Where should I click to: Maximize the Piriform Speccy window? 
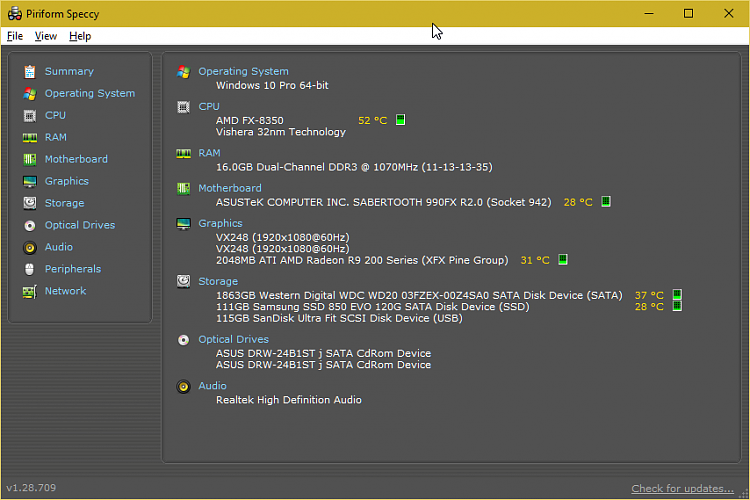[x=688, y=13]
